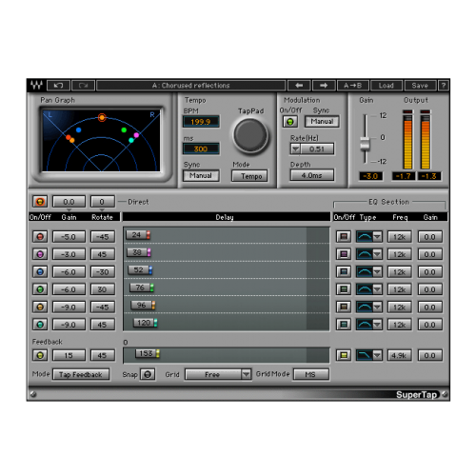
Task: Click the Mode Tempo button
Action: pyautogui.click(x=249, y=176)
